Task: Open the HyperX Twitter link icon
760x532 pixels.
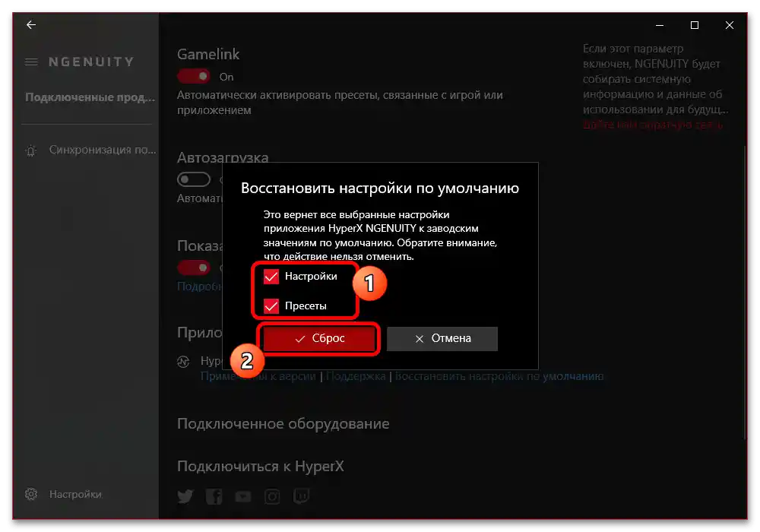Action: coord(185,496)
